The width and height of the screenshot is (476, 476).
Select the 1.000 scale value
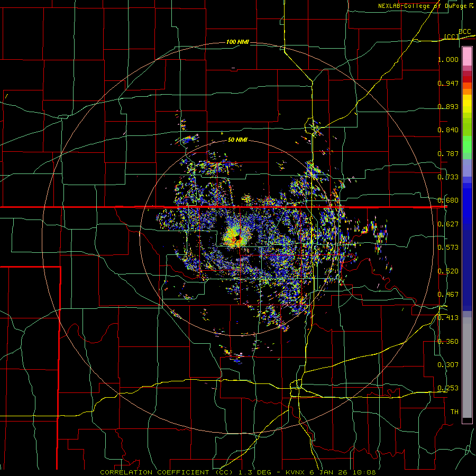tap(448, 59)
